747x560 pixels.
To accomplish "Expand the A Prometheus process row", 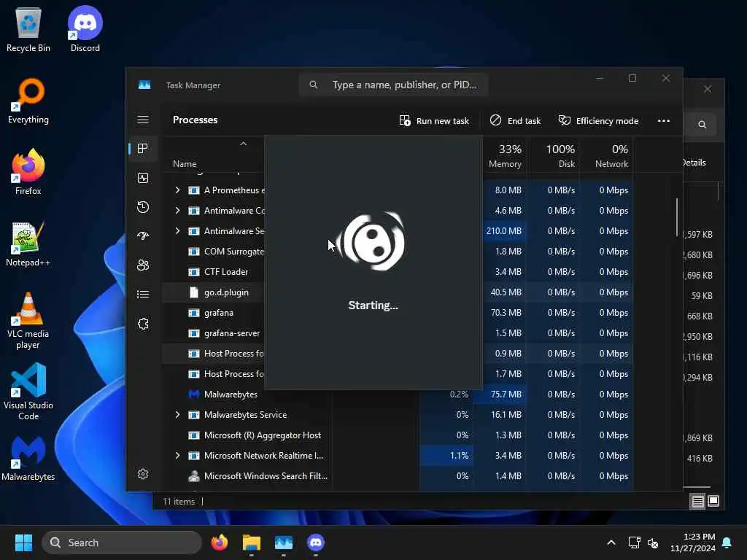I will pos(178,190).
